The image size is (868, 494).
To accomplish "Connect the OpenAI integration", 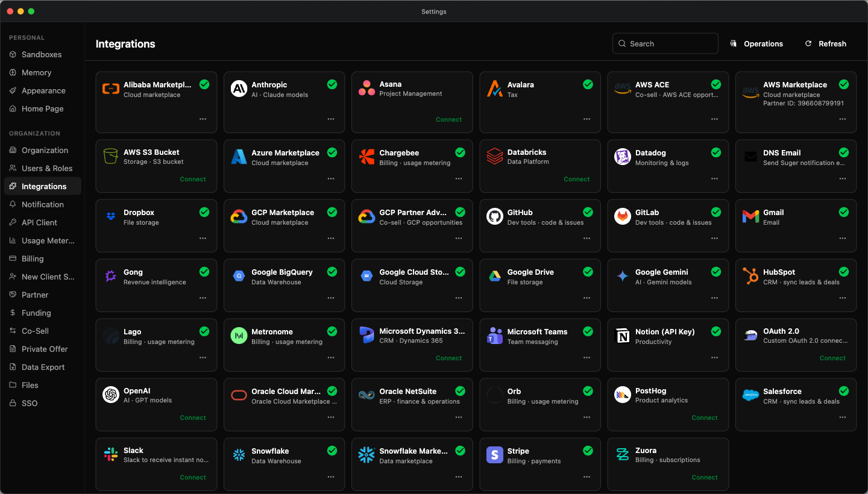I will [193, 417].
